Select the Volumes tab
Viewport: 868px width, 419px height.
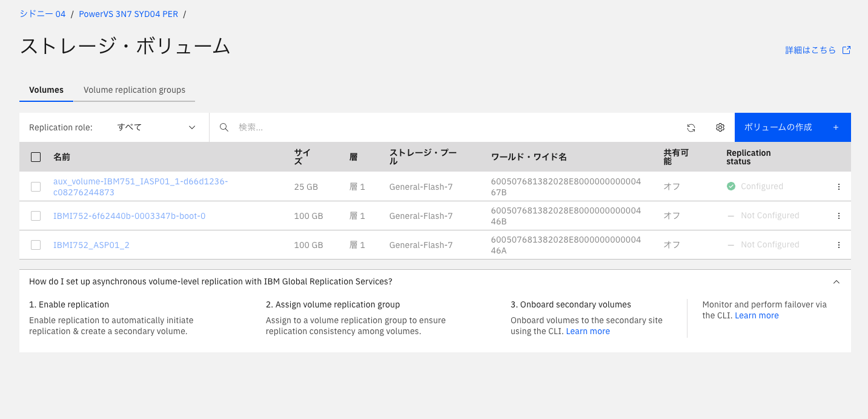(x=46, y=90)
